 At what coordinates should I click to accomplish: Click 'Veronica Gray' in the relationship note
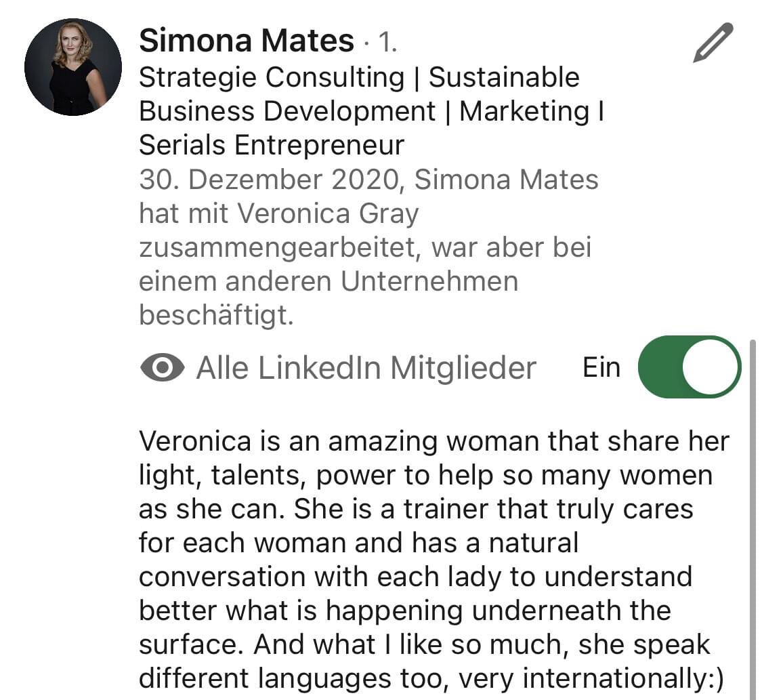pos(329,213)
